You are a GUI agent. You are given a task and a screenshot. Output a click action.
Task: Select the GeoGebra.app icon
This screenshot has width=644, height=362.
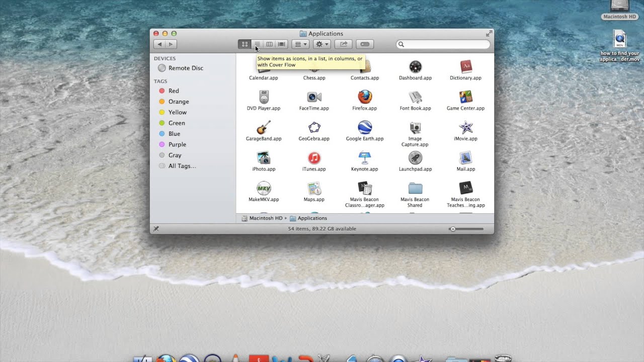[314, 127]
